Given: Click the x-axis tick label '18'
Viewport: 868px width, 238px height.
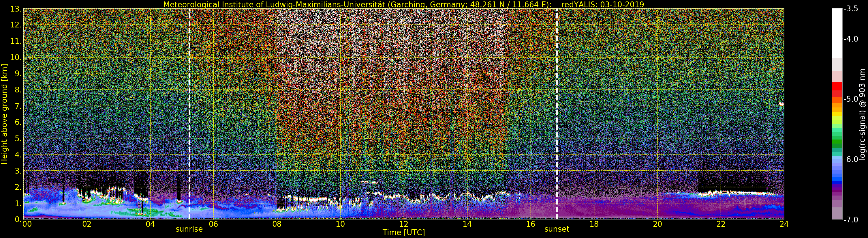Looking at the screenshot, I should [594, 224].
